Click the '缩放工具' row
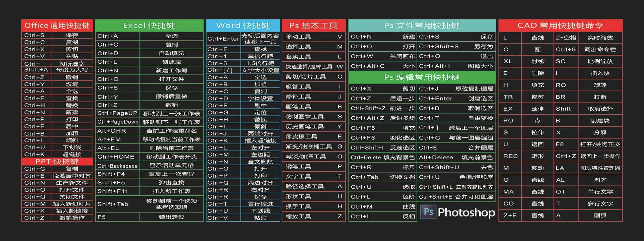Screen dimensions: 644x241 click(314, 217)
